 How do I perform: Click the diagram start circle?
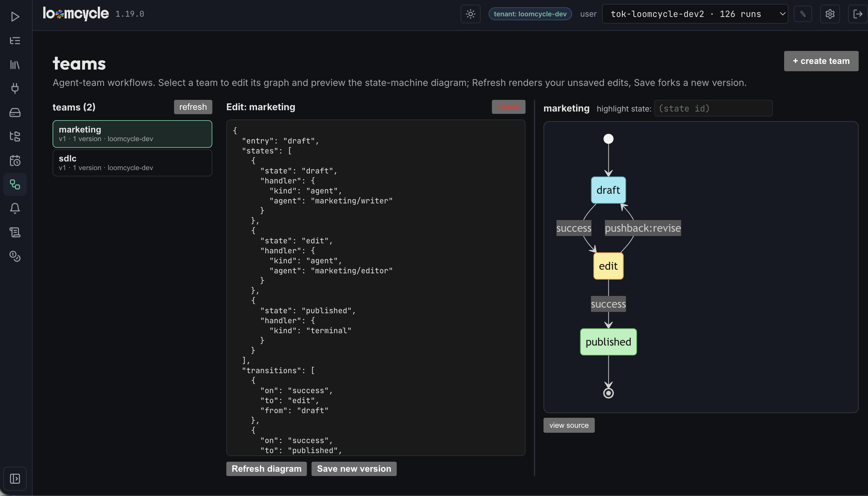pyautogui.click(x=608, y=139)
